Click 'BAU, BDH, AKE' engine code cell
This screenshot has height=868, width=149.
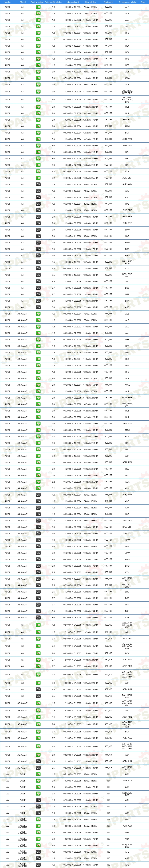point(127,696)
